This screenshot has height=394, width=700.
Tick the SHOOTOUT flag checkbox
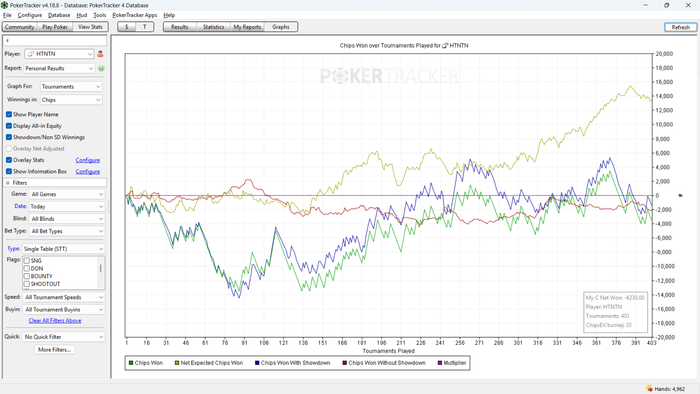point(27,284)
